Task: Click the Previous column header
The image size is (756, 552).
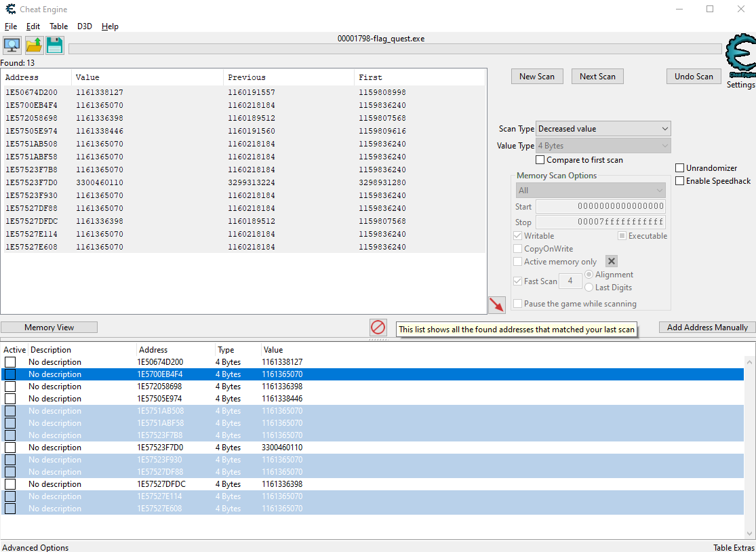Action: 289,77
